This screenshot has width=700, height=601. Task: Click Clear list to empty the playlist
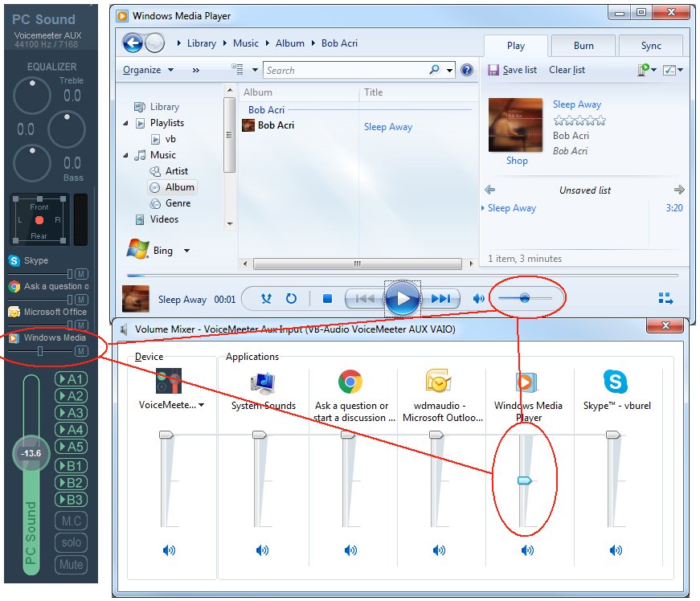point(566,70)
